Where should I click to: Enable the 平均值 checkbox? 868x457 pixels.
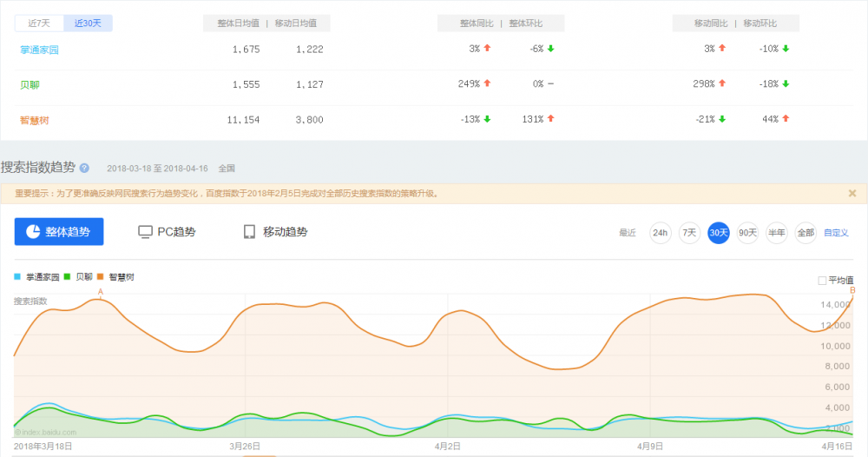[x=822, y=280]
